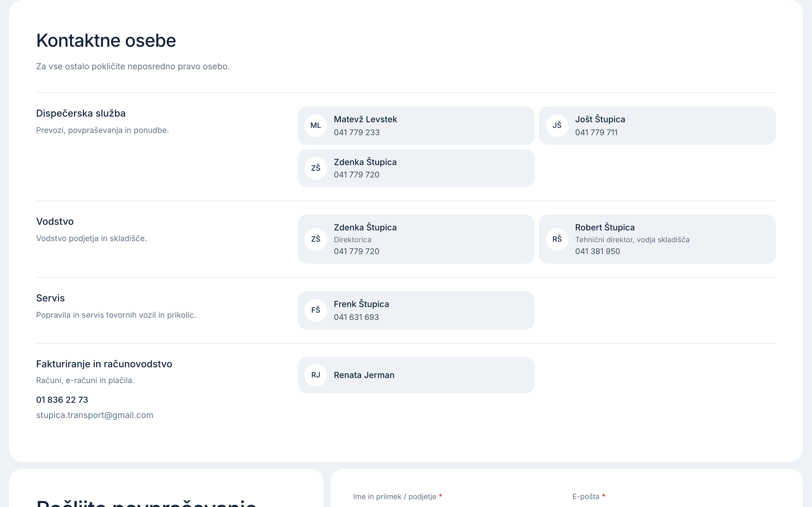Click phone 041 779 720 under Direktorica
Viewport: 812px width, 507px height.
tap(356, 251)
